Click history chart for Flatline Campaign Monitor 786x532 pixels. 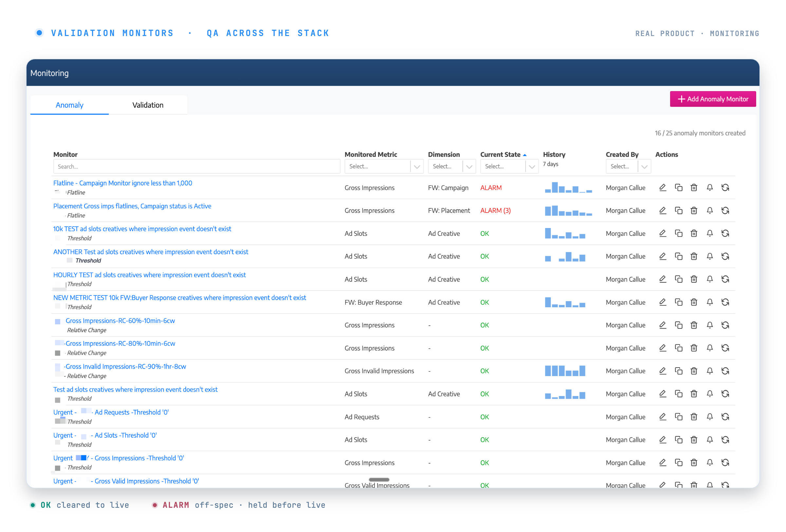pos(568,187)
